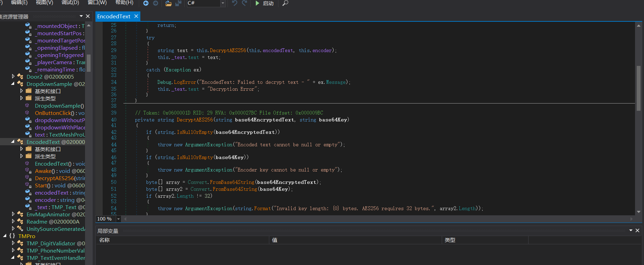Viewport: 644px width, 265px height.
Task: Close the EncodedText tab
Action: pyautogui.click(x=136, y=16)
